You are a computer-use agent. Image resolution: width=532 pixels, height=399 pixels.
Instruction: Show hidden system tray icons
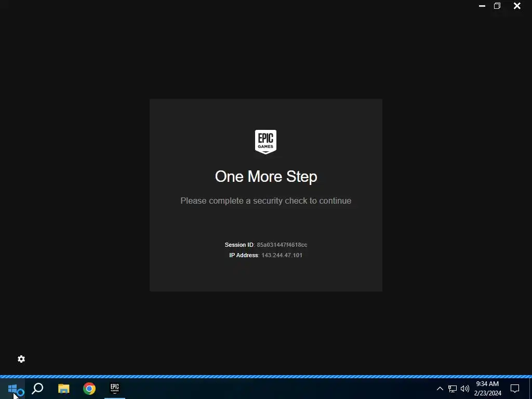440,389
